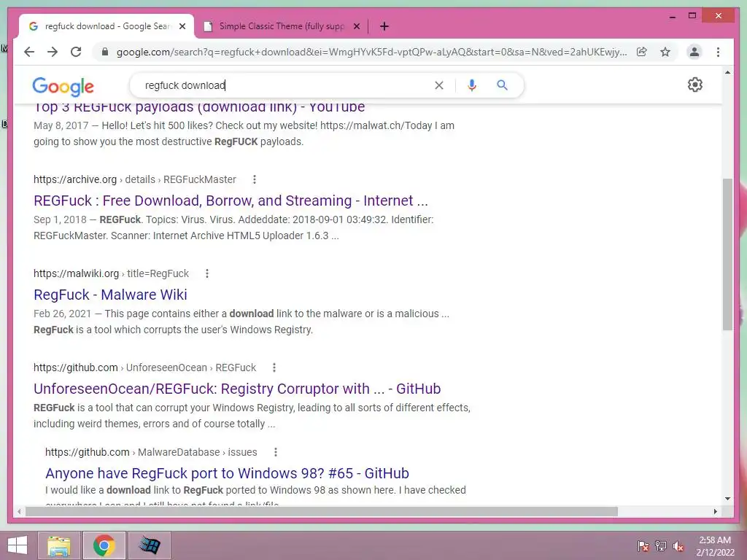Open more options for malwiki.org result
This screenshot has width=747, height=560.
point(206,273)
